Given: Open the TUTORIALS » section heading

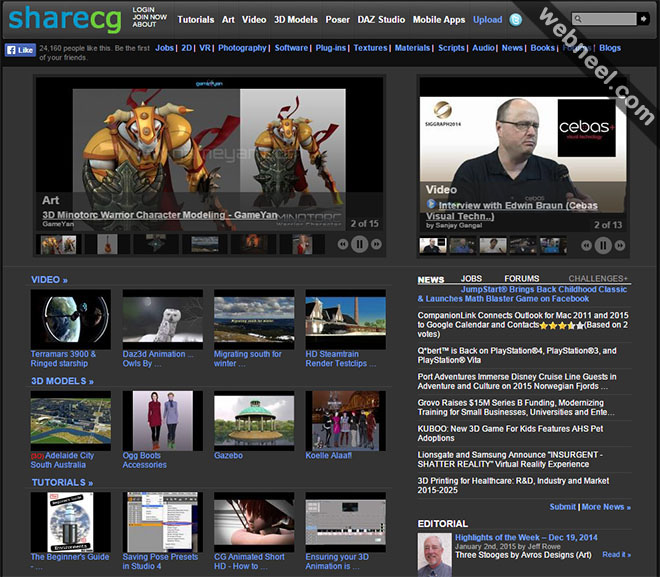Looking at the screenshot, I should pos(62,482).
